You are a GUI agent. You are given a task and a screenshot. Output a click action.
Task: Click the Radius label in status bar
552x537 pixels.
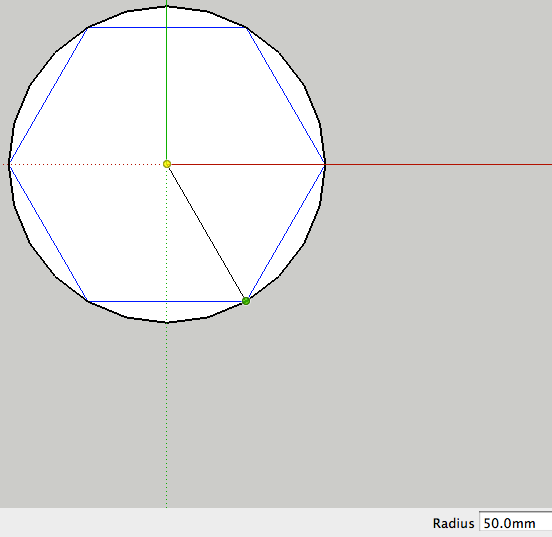pos(453,524)
